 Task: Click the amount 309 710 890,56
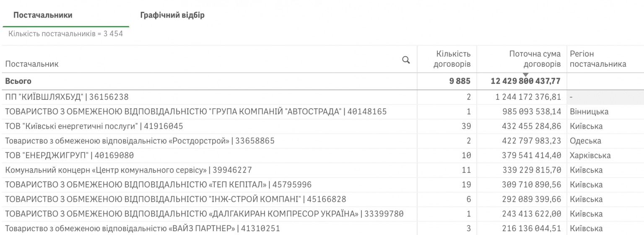tap(532, 185)
